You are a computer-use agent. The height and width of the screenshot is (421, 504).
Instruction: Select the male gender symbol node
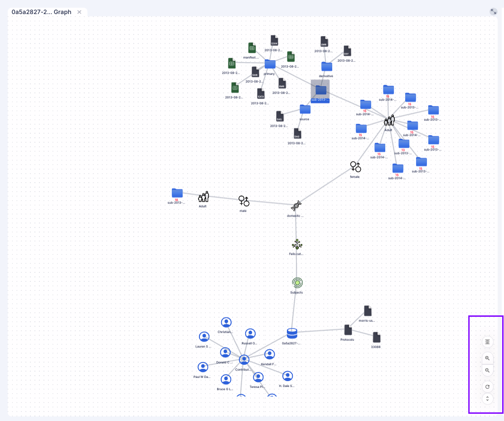[244, 201]
